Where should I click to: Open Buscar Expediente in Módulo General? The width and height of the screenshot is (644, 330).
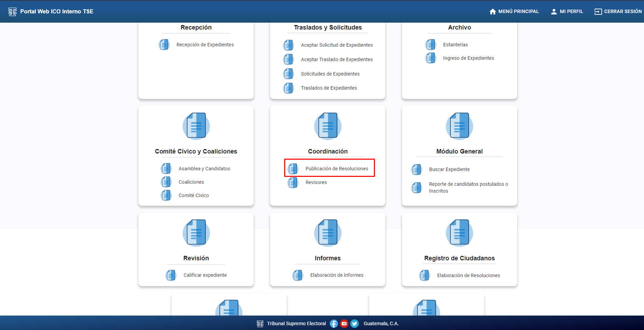(x=449, y=169)
